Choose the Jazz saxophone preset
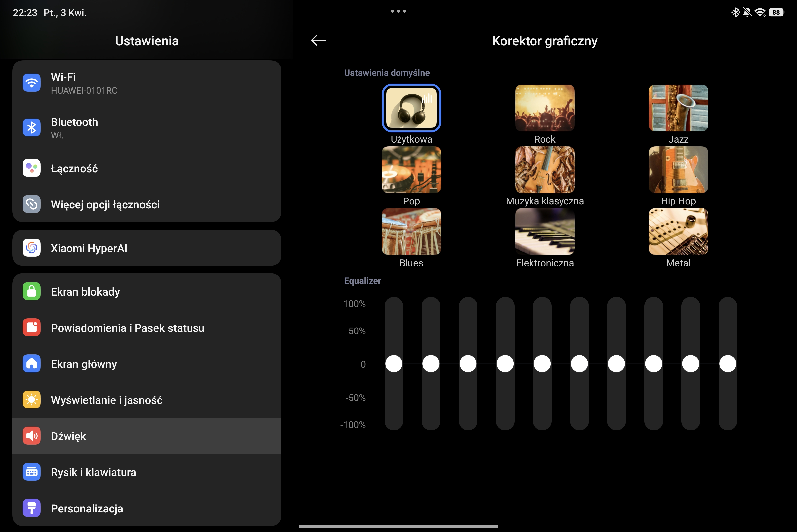 678,108
